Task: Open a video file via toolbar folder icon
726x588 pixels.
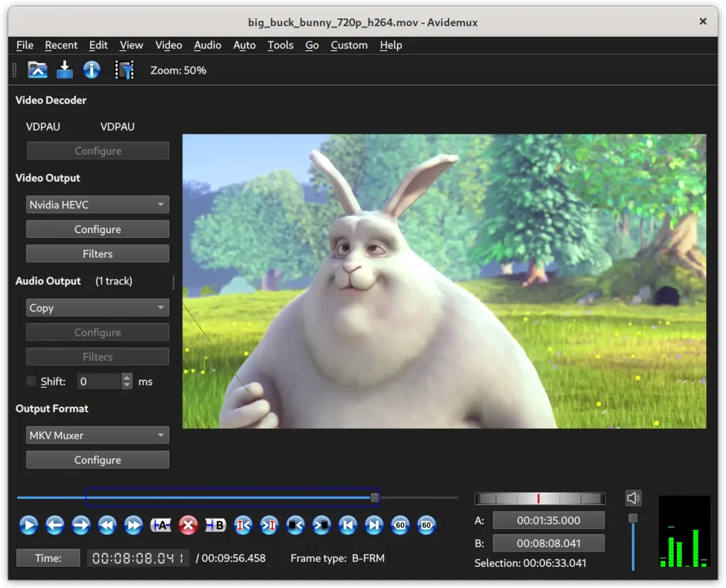Action: 38,69
